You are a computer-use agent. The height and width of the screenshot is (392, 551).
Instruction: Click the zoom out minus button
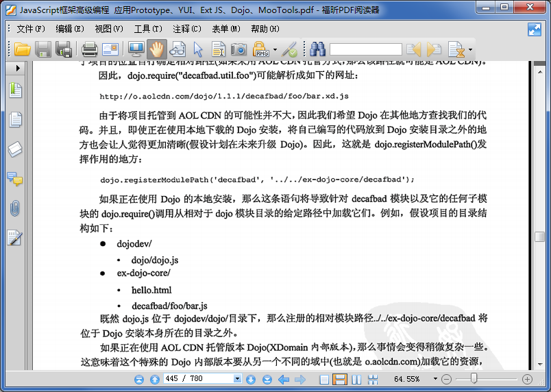coord(446,380)
